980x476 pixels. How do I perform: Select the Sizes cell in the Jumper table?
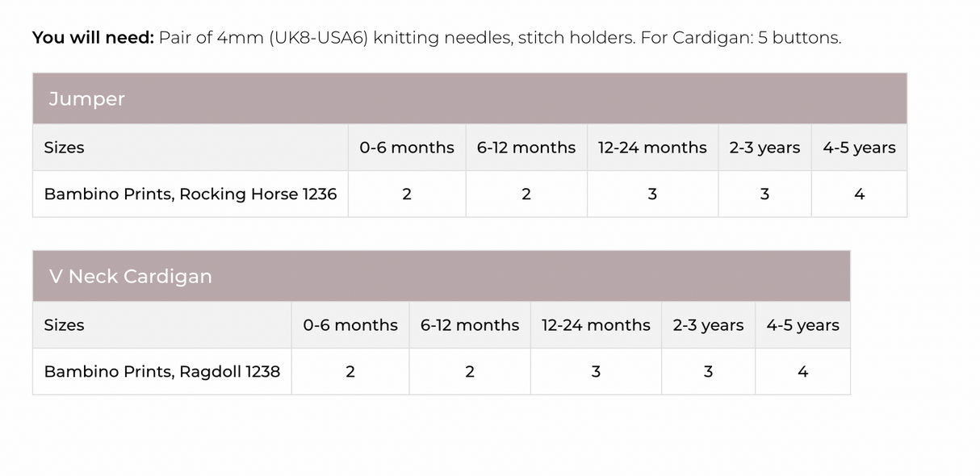pos(65,148)
